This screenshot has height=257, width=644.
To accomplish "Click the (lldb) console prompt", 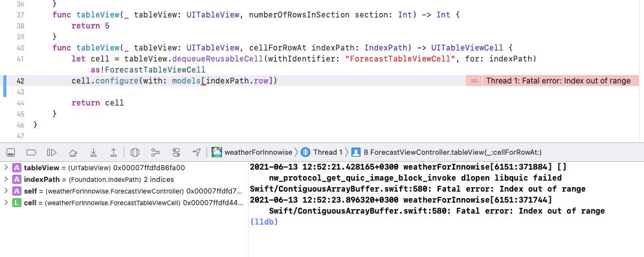I will 264,221.
